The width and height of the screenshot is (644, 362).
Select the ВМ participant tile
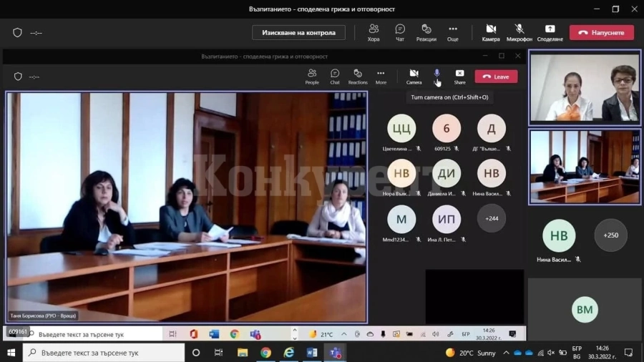pos(585,309)
